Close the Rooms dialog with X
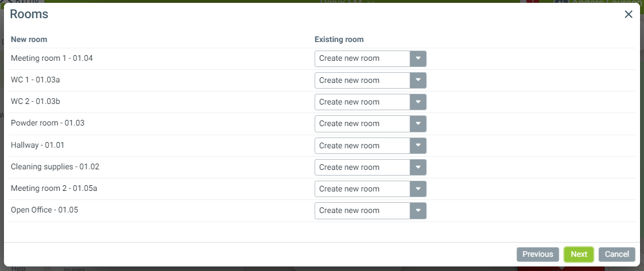Viewport: 644px width, 271px height. tap(628, 15)
